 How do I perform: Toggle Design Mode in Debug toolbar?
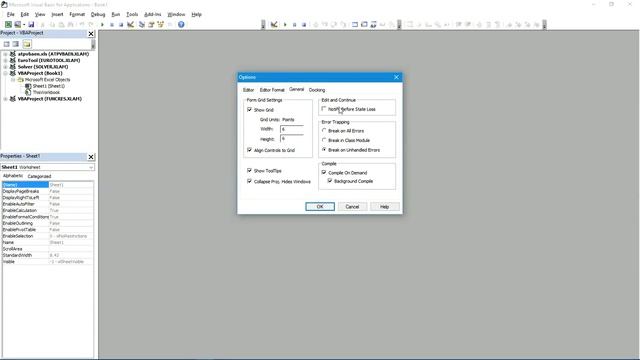[274, 24]
